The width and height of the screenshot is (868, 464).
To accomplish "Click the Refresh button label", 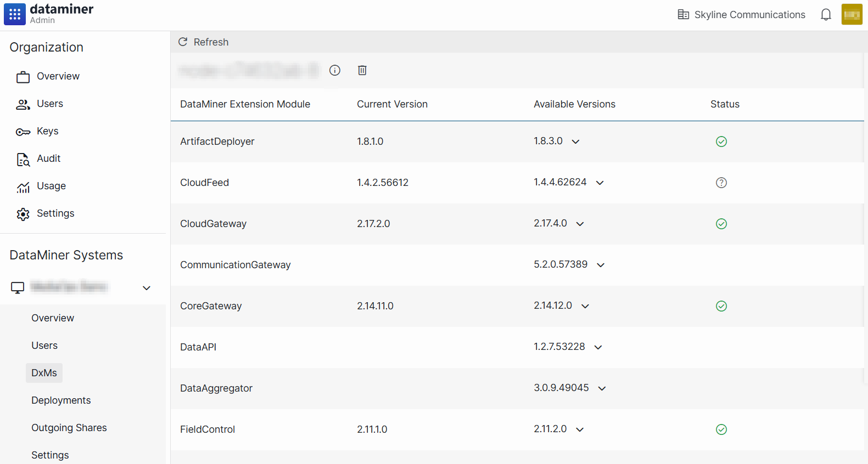I will point(211,42).
